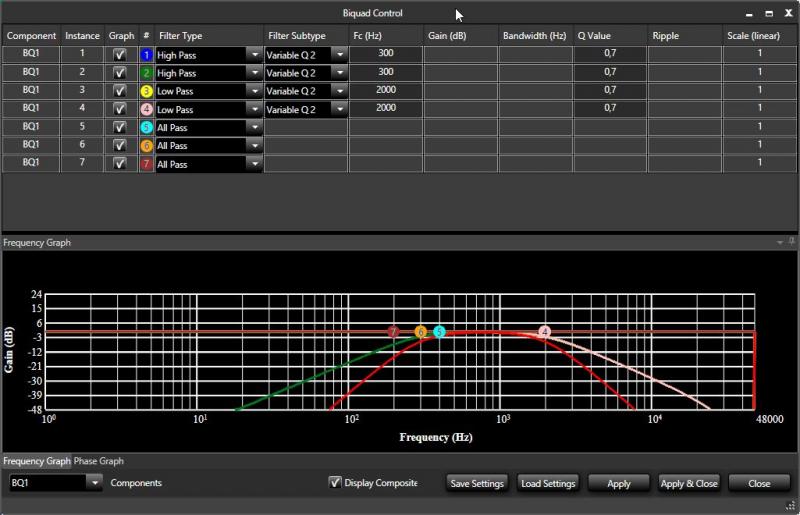Click the yellow filter 3 number badge
This screenshot has height=515, width=800.
click(146, 91)
